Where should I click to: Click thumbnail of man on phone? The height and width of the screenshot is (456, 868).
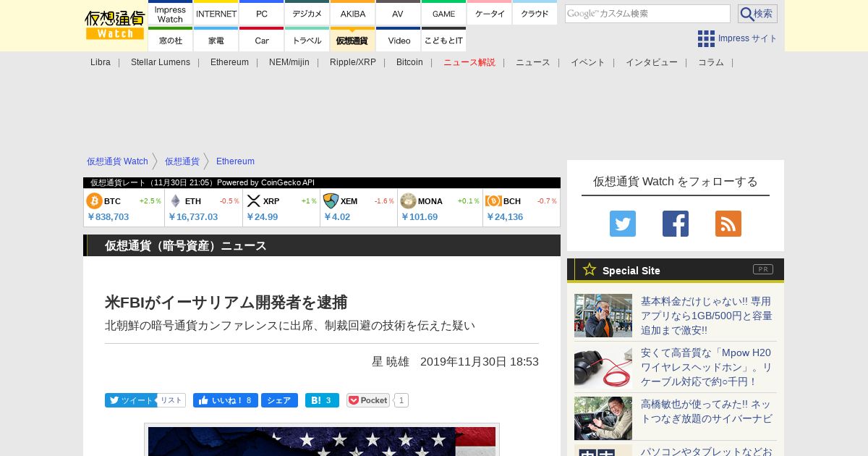603,316
